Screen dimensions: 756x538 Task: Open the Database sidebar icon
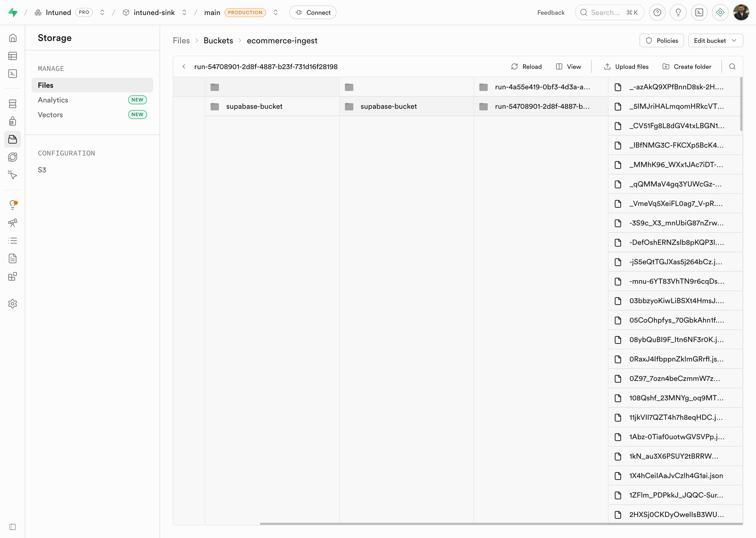pyautogui.click(x=13, y=104)
